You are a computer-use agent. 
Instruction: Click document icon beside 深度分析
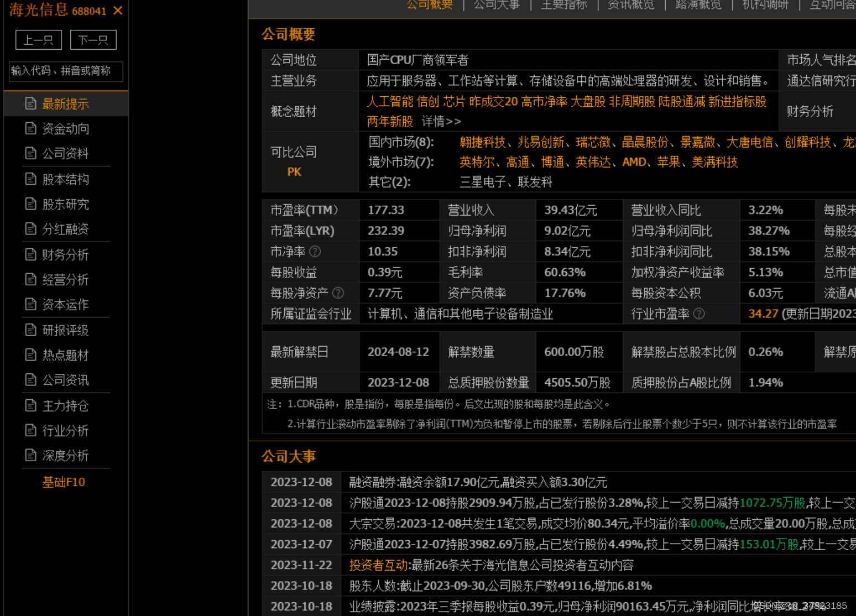[x=31, y=455]
